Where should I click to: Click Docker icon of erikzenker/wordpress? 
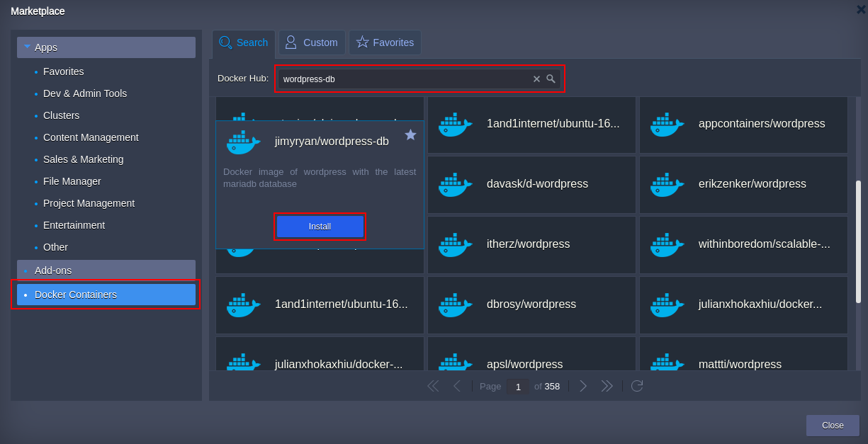(667, 184)
